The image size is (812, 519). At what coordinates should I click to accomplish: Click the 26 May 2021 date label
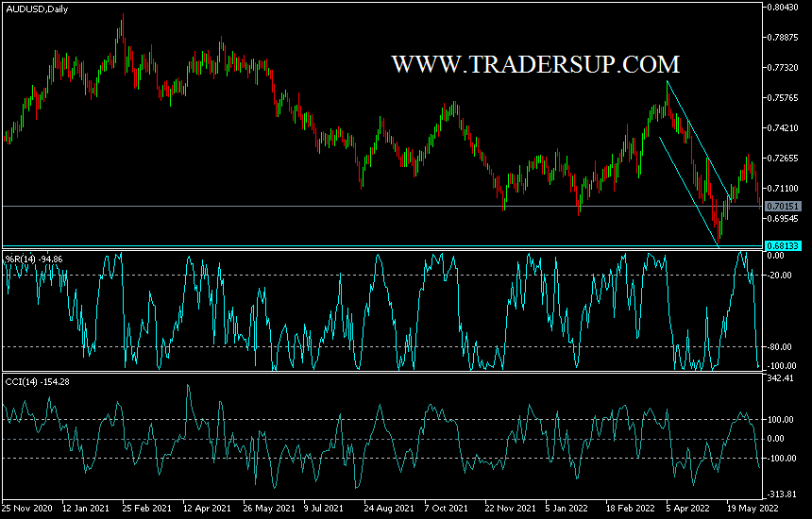pyautogui.click(x=269, y=508)
